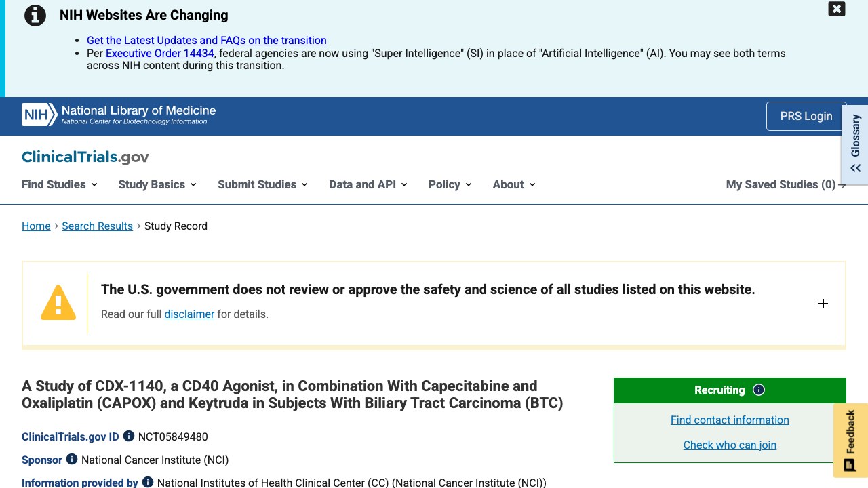Image resolution: width=868 pixels, height=488 pixels.
Task: Click the yellow warning triangle icon
Action: [x=58, y=302]
